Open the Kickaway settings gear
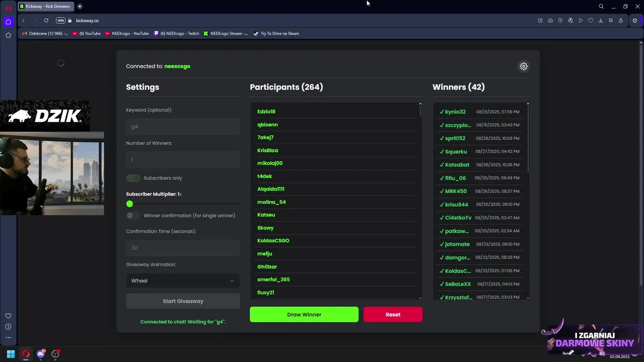 [524, 66]
